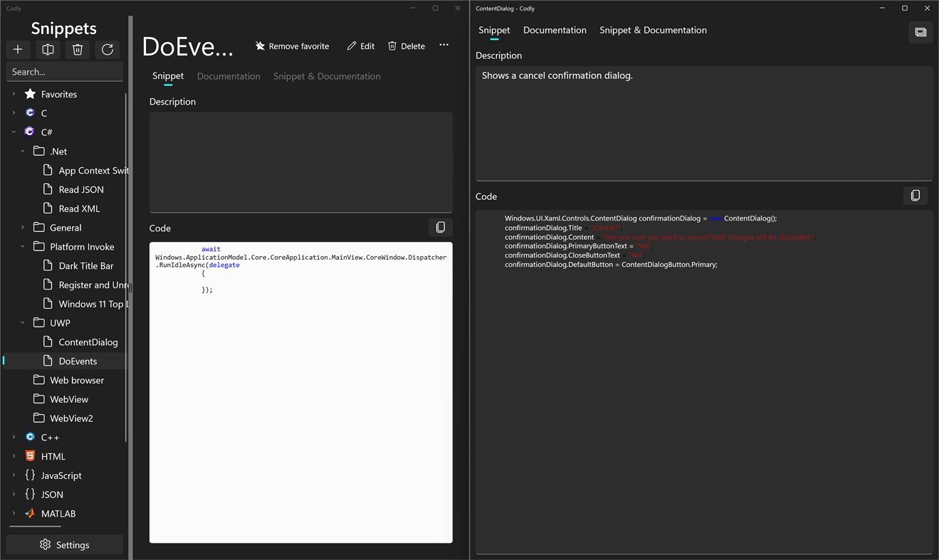Click the Web browser folder icon
The image size is (939, 560).
pyautogui.click(x=39, y=380)
